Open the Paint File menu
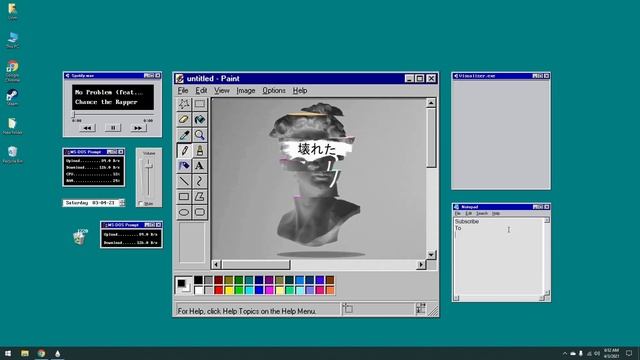This screenshot has height=360, width=640. pos(183,91)
